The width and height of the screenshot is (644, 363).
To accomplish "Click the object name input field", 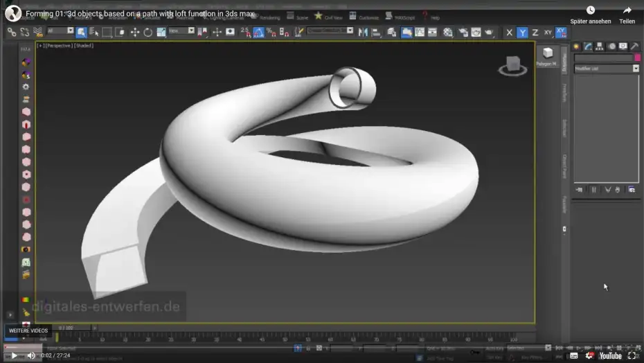I will click(x=603, y=58).
